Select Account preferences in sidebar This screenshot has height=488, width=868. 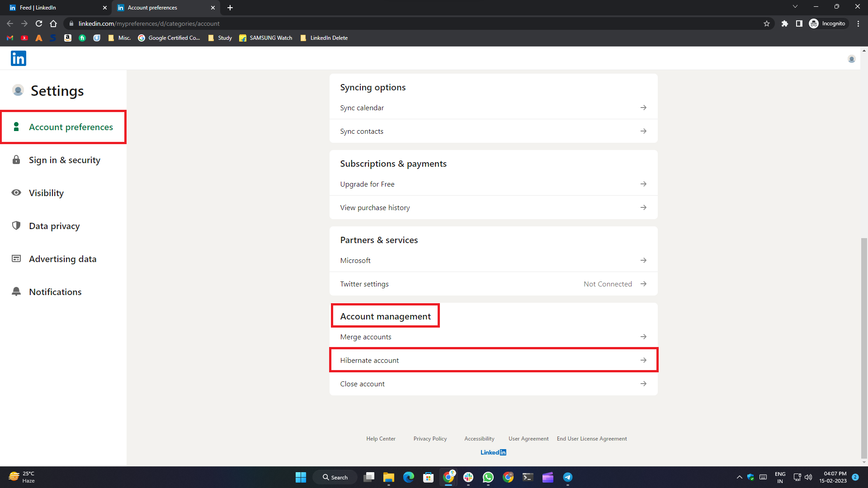pos(71,127)
